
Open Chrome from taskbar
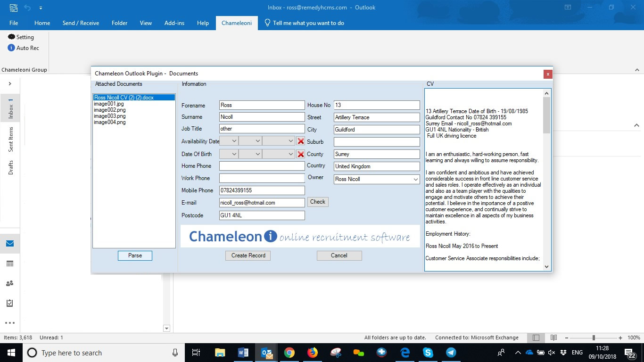point(289,353)
